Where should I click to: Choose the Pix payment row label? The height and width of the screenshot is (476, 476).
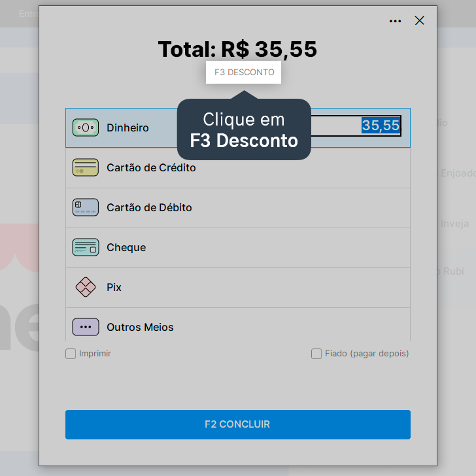point(114,287)
